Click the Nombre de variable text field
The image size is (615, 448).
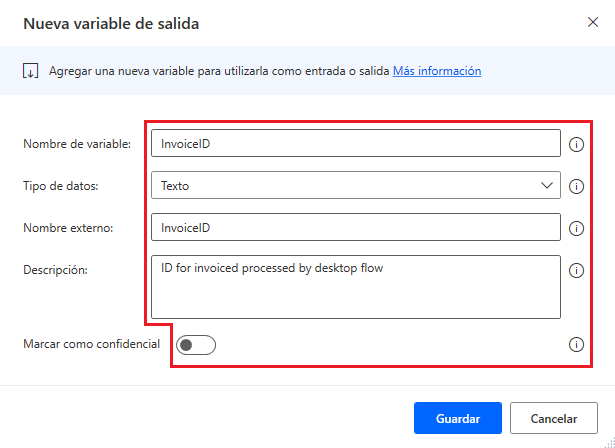click(x=355, y=144)
